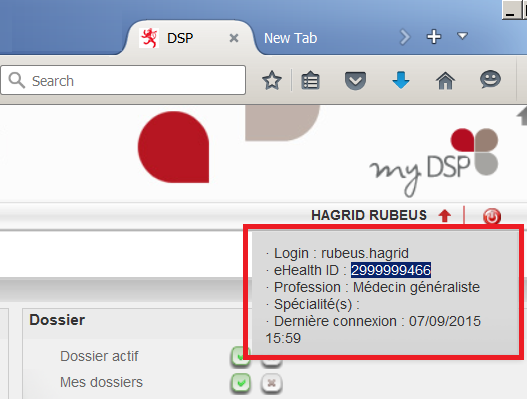Go to the browser home page
This screenshot has width=527, height=399.
(x=445, y=81)
